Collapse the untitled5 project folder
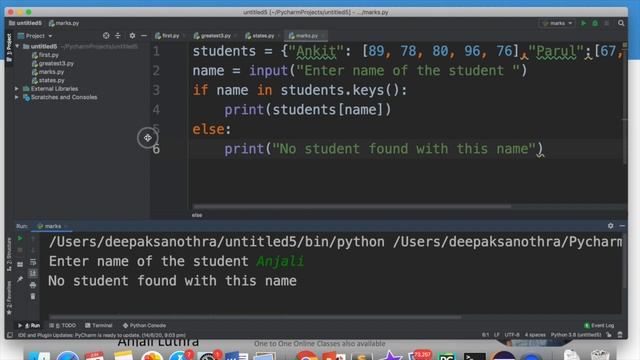This screenshot has width=640, height=360. [17, 47]
